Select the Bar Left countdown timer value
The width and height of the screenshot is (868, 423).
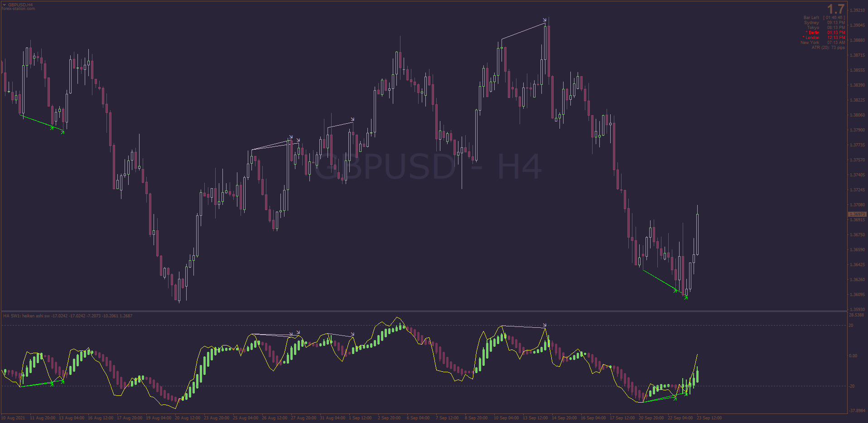click(x=834, y=18)
